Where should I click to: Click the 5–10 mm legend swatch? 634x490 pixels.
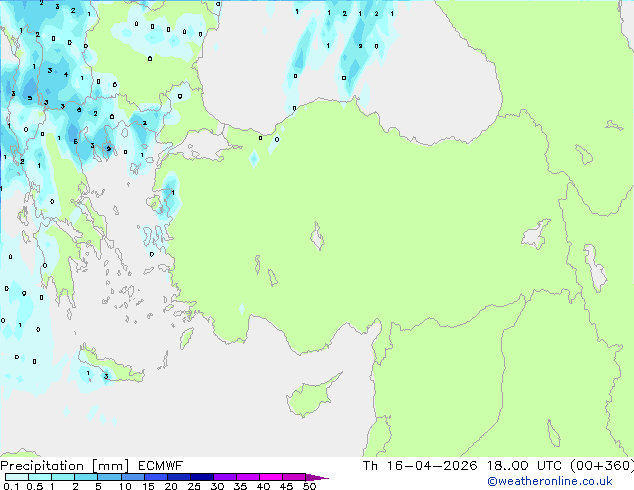coord(109,477)
